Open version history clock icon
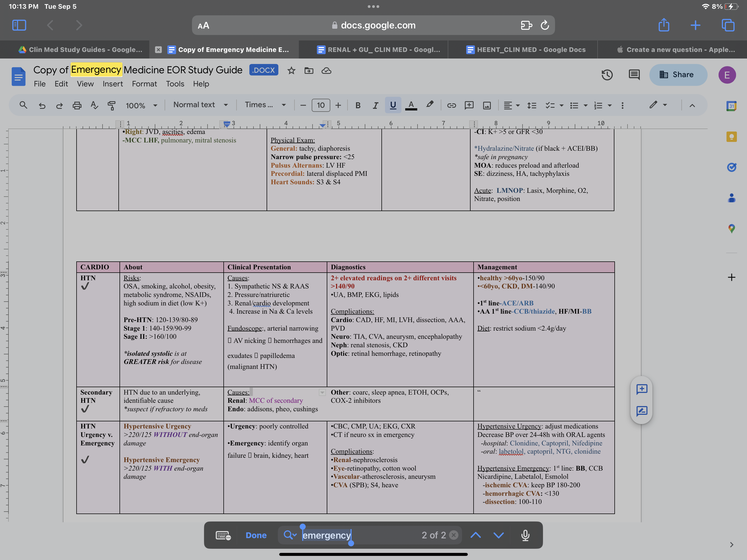The height and width of the screenshot is (560, 747). tap(607, 75)
